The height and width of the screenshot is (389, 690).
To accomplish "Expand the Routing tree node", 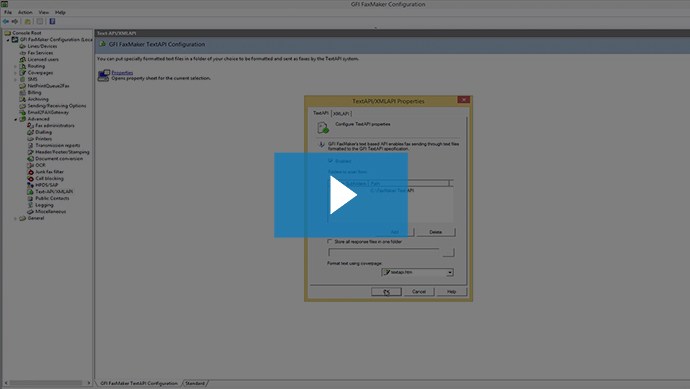I will pyautogui.click(x=15, y=66).
